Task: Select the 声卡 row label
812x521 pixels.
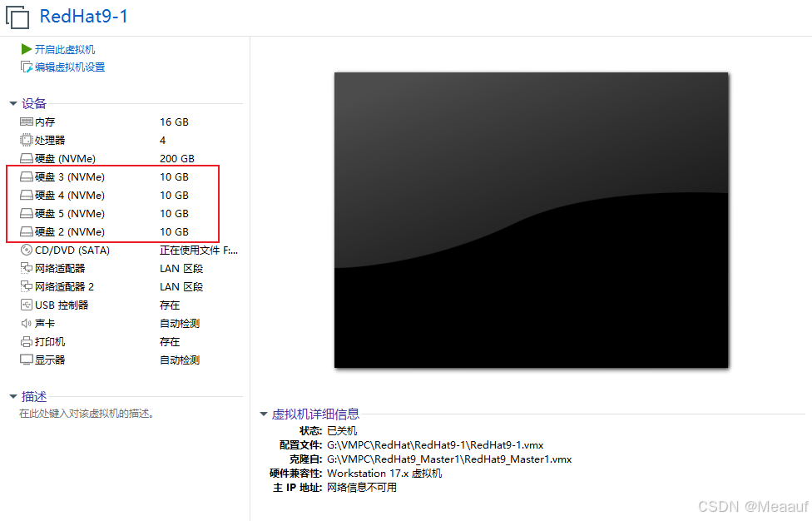Action: [x=45, y=324]
